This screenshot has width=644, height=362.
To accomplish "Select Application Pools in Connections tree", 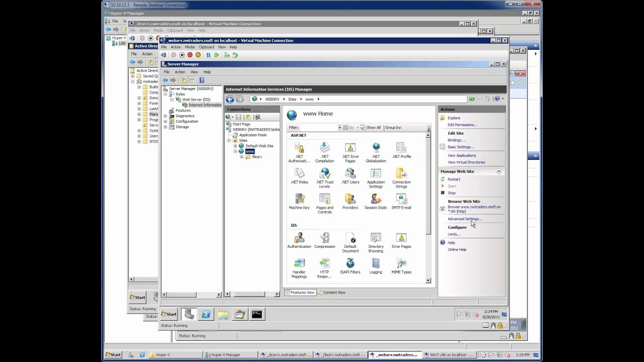I will [253, 135].
